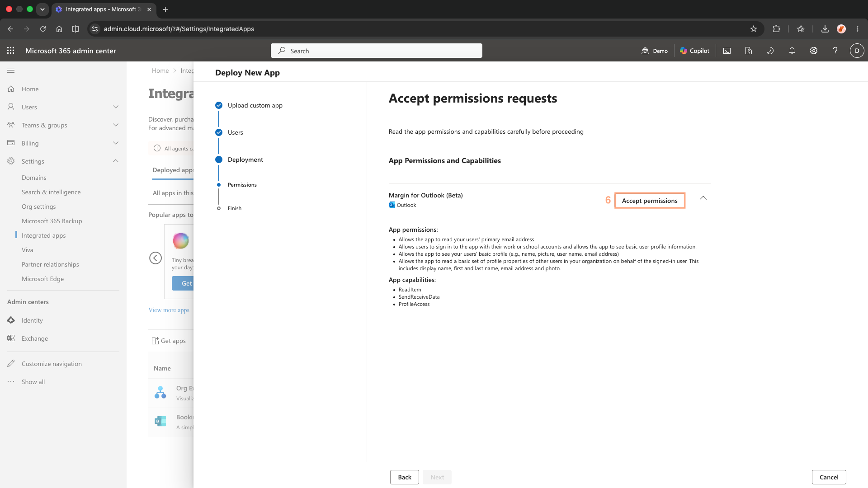868x488 pixels.
Task: Click the Copilot button in header
Action: click(695, 51)
